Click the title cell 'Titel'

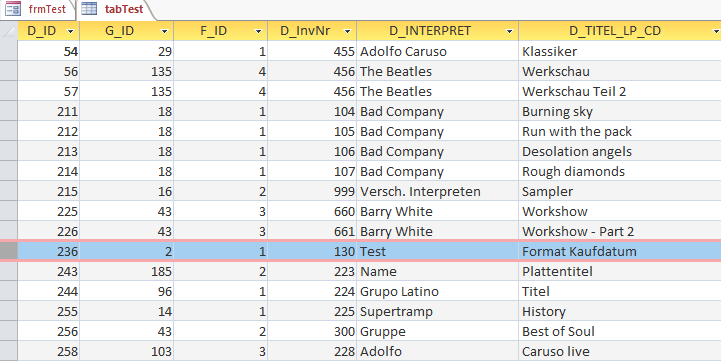point(620,291)
